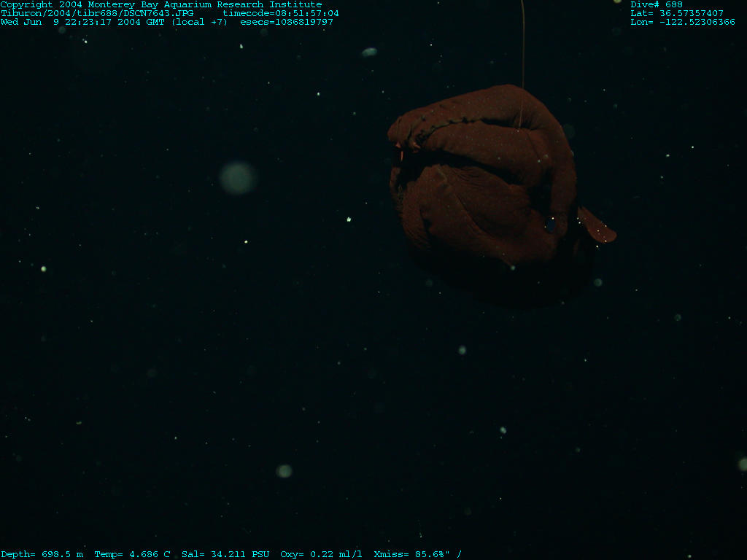Click the longitude "Lon= -122.52306366"

click(683, 22)
